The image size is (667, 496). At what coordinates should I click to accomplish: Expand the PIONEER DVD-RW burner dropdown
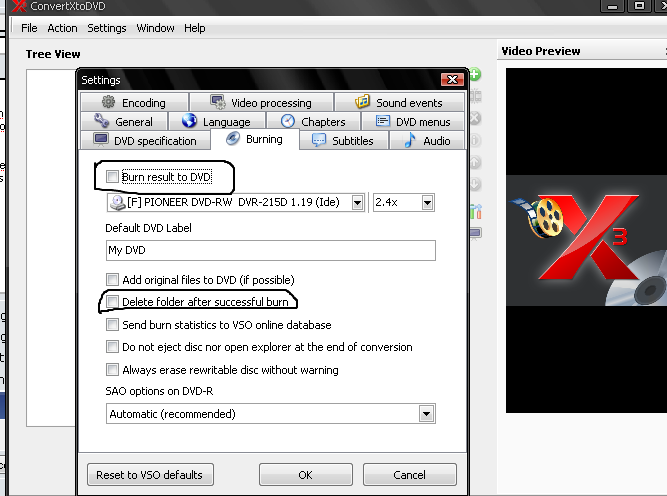coord(357,202)
